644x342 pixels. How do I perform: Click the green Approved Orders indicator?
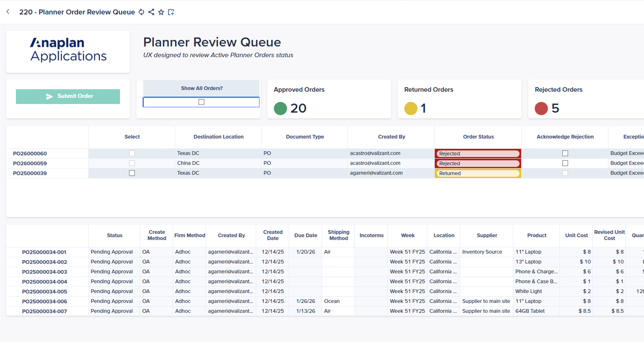pyautogui.click(x=280, y=108)
